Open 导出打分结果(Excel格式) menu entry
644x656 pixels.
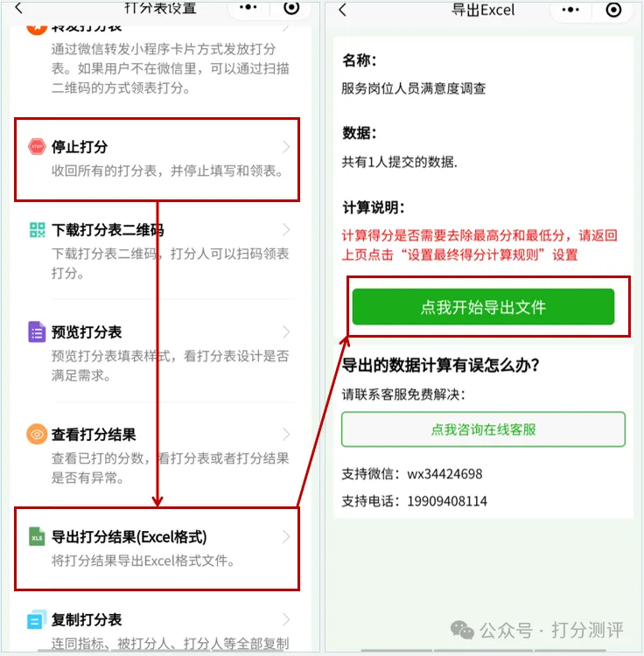pyautogui.click(x=157, y=548)
